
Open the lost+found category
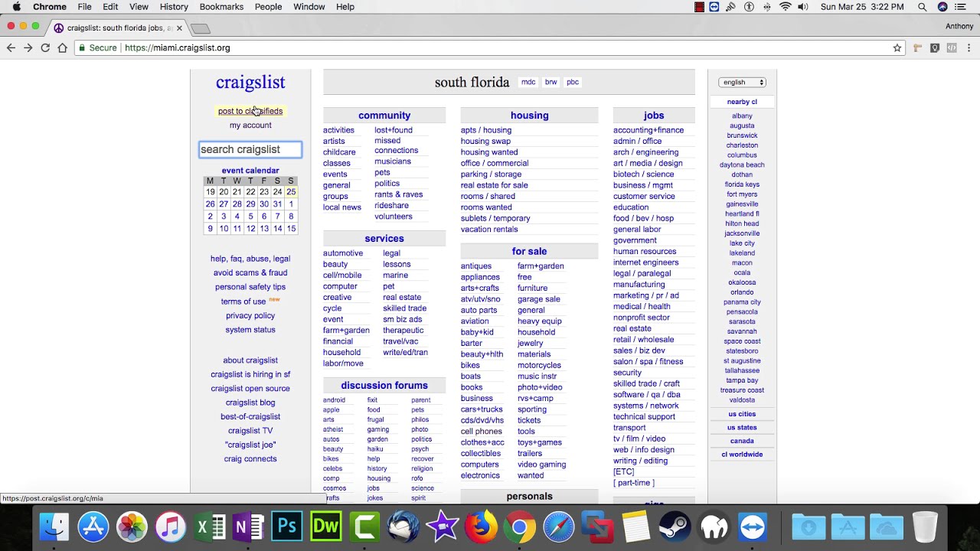pyautogui.click(x=394, y=130)
